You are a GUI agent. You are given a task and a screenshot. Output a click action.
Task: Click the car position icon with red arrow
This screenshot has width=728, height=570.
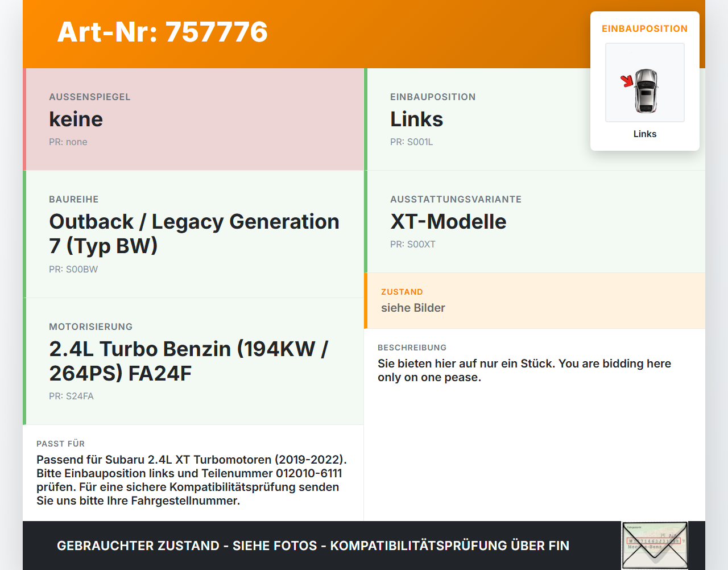click(x=644, y=82)
